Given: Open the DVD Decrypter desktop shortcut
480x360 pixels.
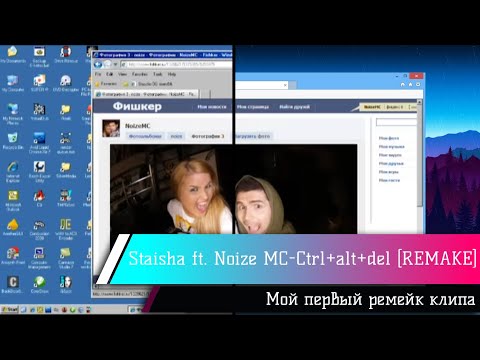Looking at the screenshot, I should [x=66, y=83].
